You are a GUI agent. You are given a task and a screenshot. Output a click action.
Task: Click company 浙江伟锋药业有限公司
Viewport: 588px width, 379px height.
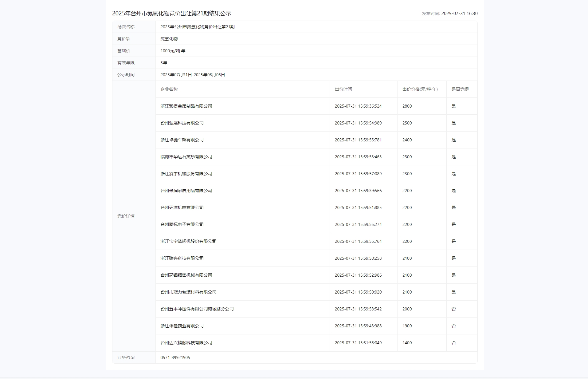pos(182,326)
